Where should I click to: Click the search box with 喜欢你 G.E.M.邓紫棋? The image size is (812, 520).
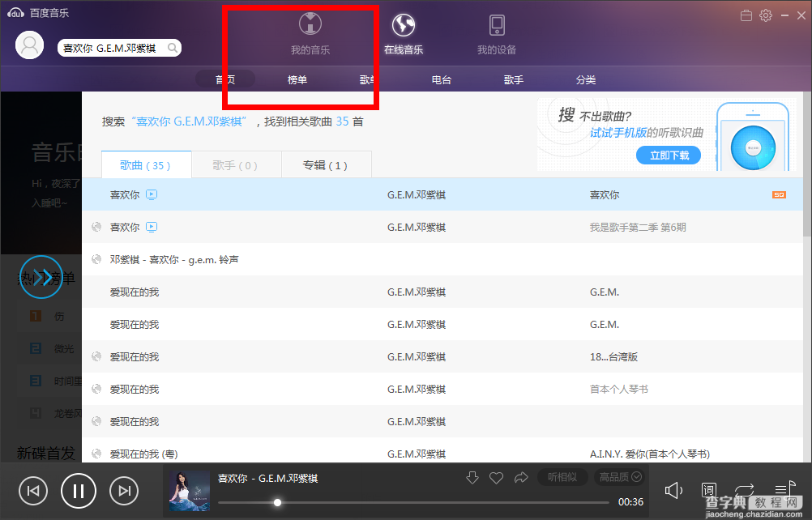119,48
